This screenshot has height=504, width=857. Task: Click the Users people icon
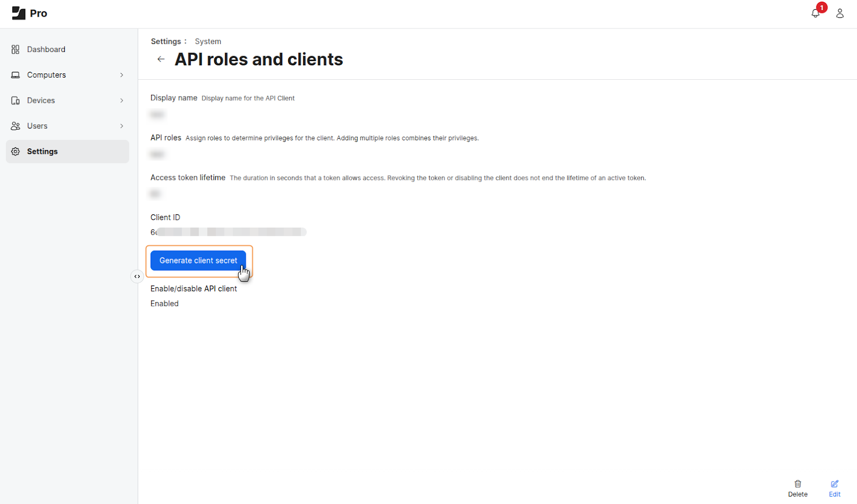pos(16,126)
